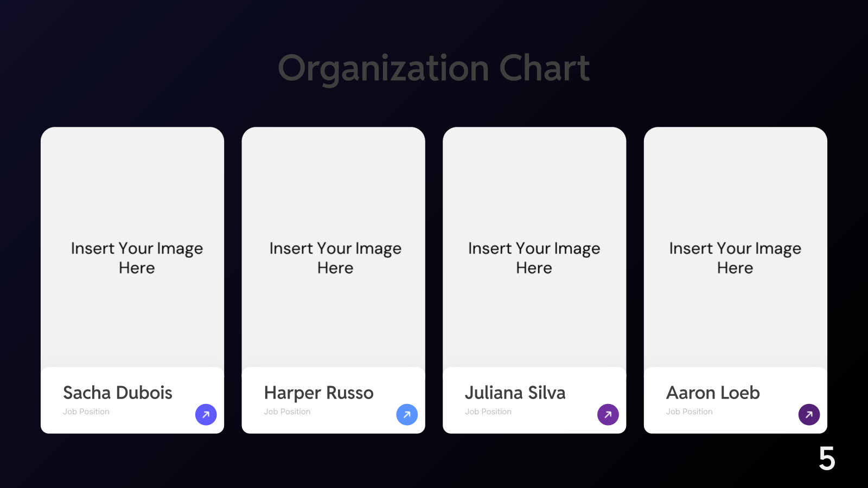The image size is (868, 488).
Task: Click Job Position under Juliana Silva
Action: click(x=488, y=412)
